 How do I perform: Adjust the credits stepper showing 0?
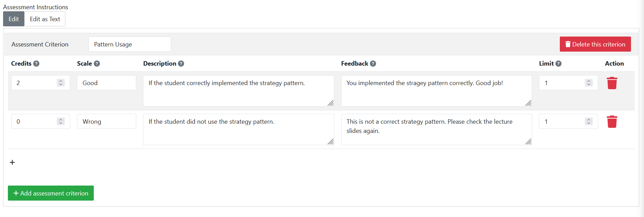(x=61, y=121)
